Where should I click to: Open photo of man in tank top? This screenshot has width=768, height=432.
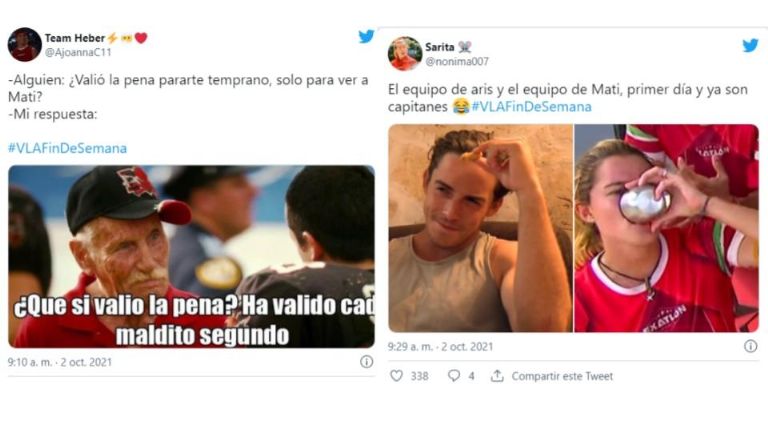480,228
